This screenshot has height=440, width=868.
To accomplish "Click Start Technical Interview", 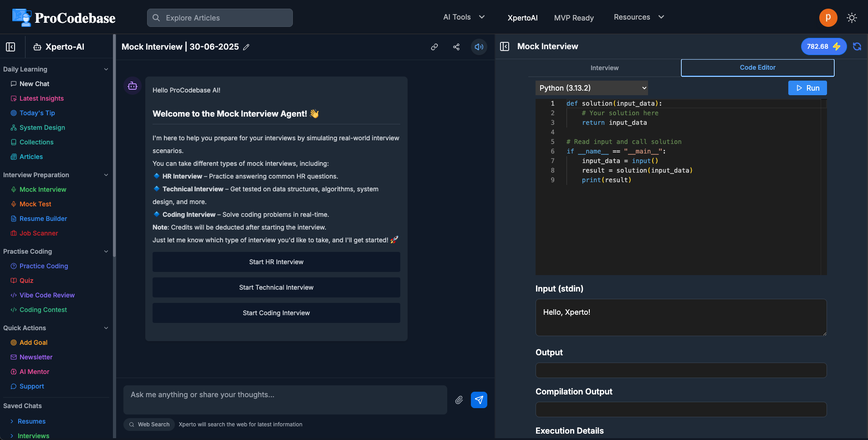I will click(x=276, y=287).
